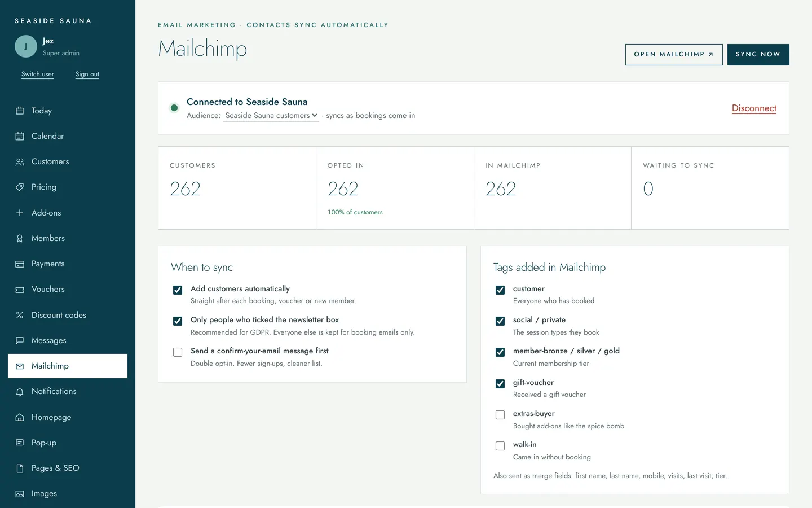Uncheck Add customers automatically
The image size is (812, 508).
tap(178, 290)
